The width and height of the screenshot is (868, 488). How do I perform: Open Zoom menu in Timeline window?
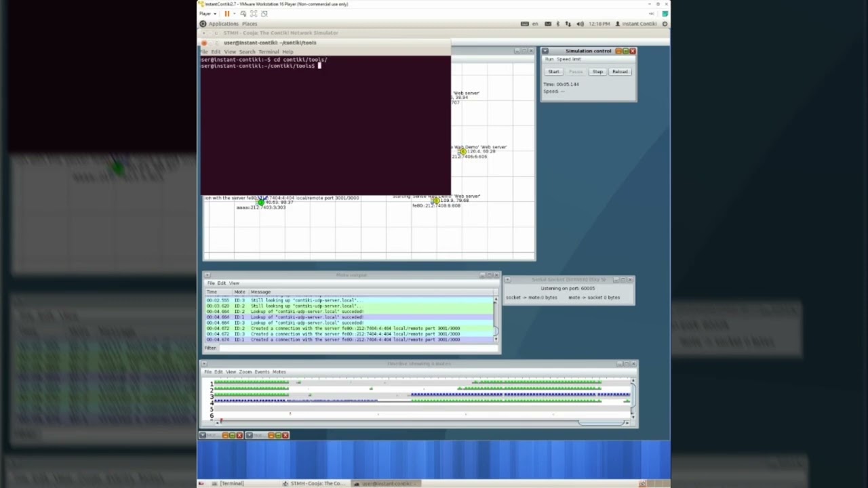click(x=245, y=372)
